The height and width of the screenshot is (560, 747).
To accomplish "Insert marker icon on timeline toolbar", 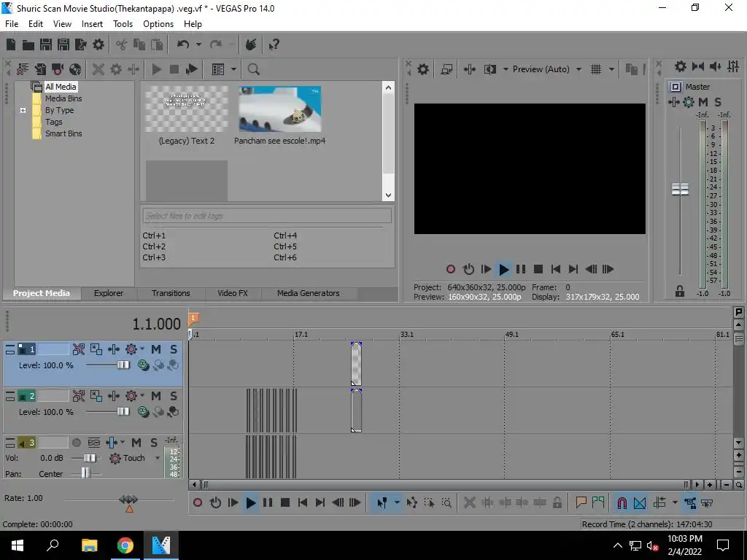I will 581,502.
